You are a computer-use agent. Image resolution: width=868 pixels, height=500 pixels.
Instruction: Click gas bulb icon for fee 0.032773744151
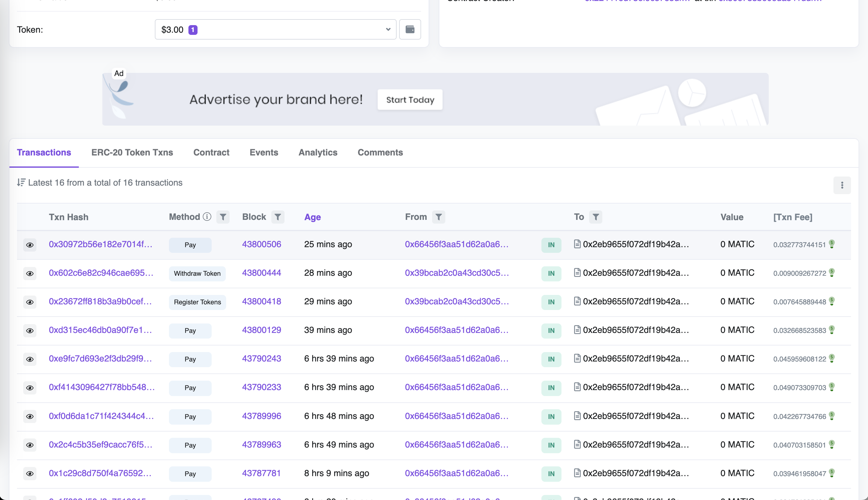coord(832,244)
